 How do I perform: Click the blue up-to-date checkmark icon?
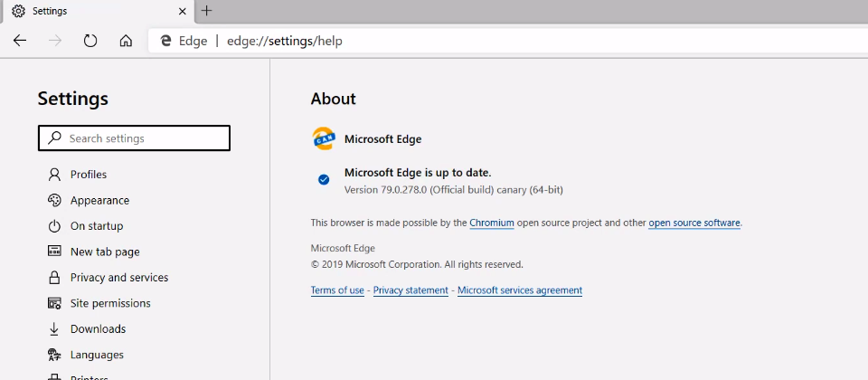click(324, 179)
